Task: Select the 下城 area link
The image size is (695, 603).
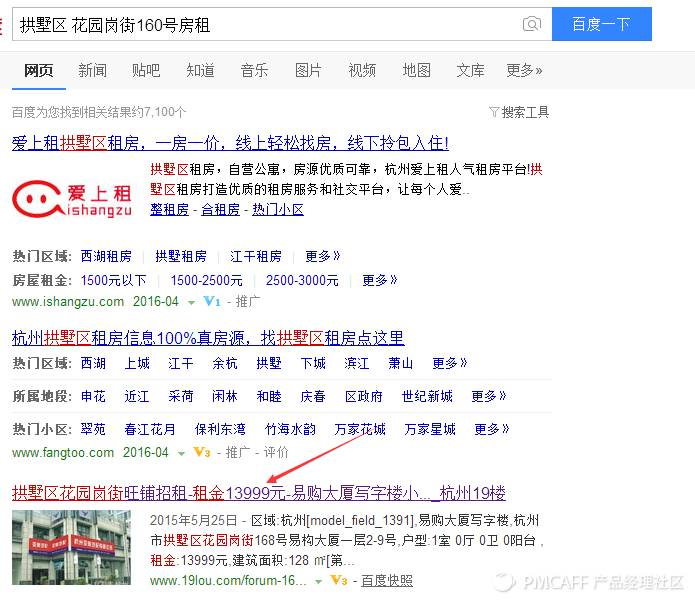Action: coord(313,363)
